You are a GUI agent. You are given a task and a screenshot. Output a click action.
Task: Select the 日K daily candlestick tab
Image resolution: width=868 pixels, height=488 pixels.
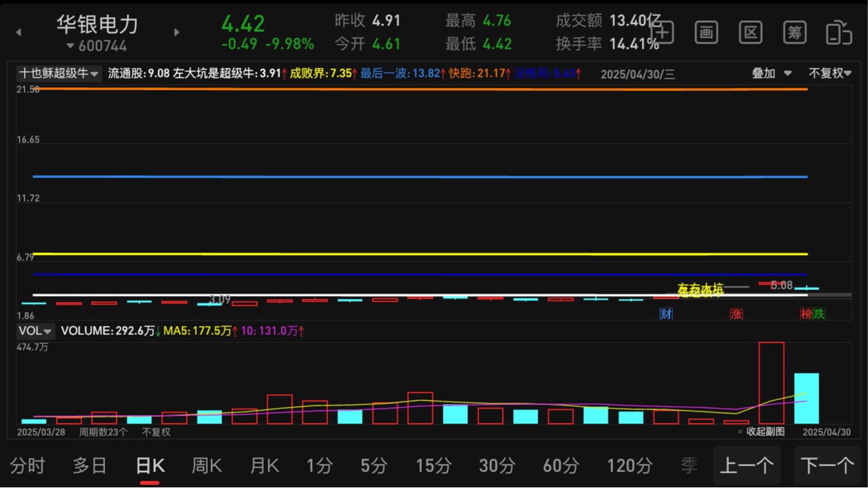pyautogui.click(x=150, y=466)
